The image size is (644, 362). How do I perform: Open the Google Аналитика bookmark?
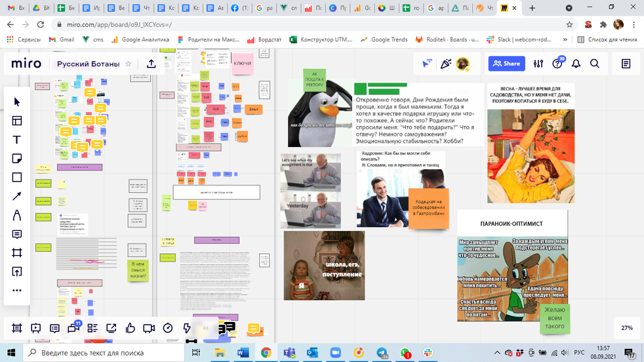140,39
